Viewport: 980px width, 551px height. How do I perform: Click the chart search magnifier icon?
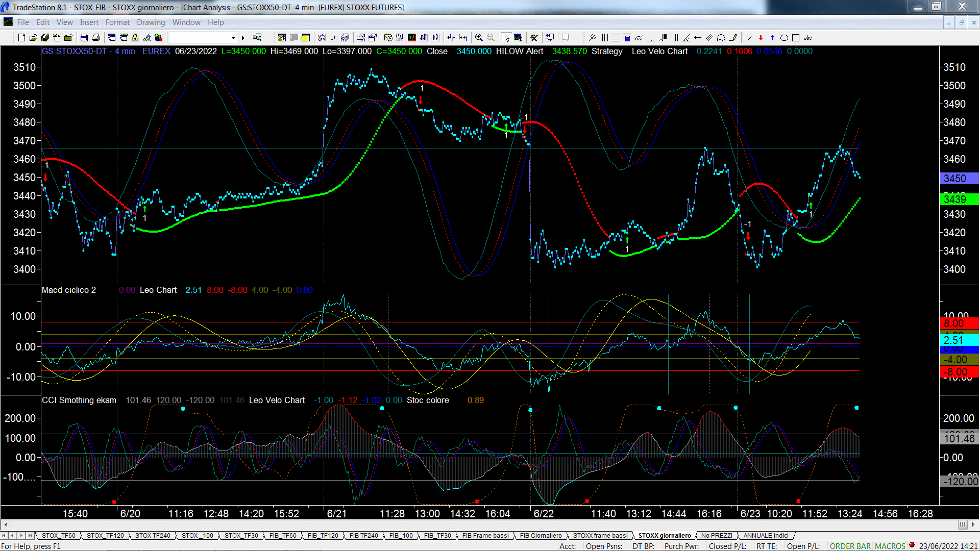257,37
